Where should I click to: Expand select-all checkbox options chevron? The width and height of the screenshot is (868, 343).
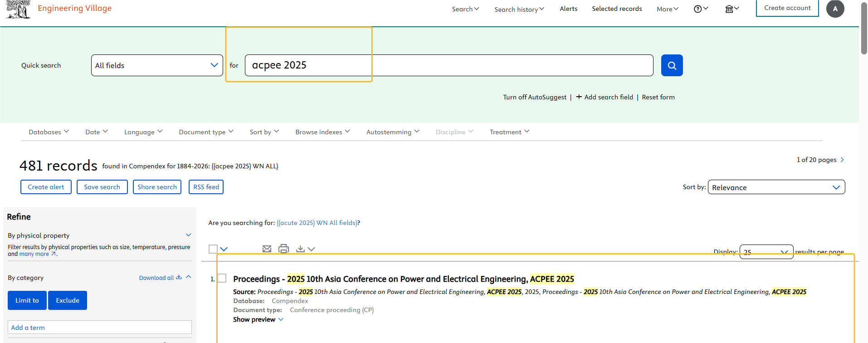pos(224,249)
